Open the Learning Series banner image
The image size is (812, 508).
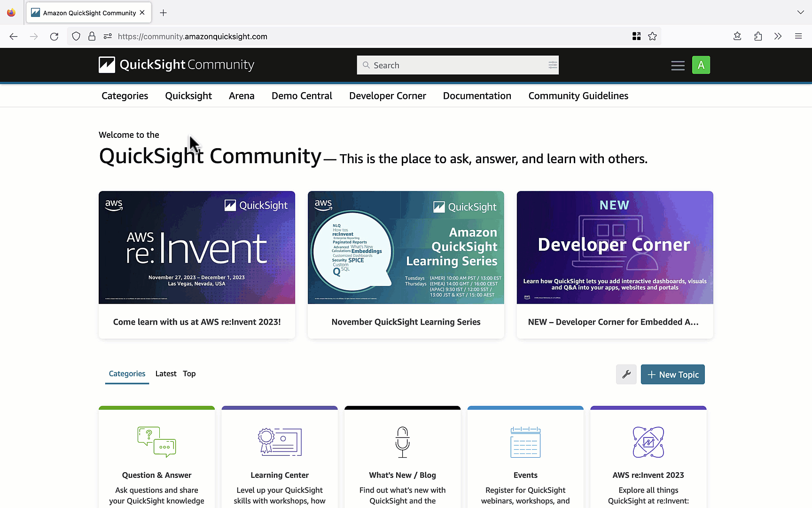point(406,247)
